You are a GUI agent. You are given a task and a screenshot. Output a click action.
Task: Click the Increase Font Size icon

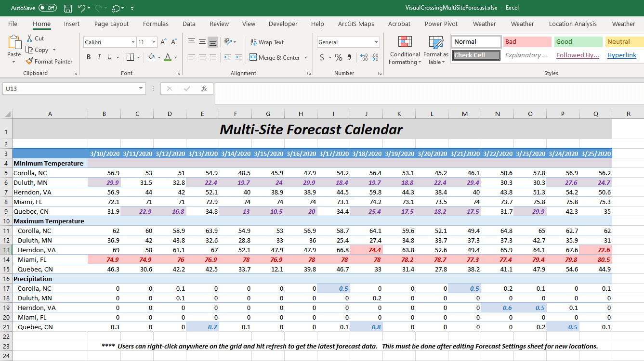pos(164,42)
